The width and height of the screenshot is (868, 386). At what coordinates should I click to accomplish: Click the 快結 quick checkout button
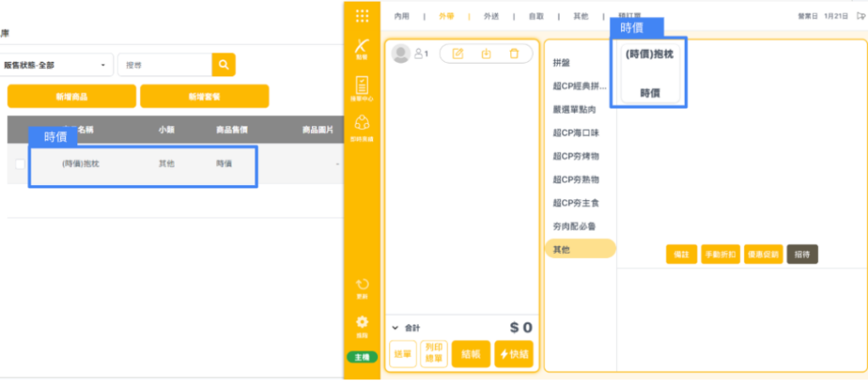pyautogui.click(x=514, y=354)
